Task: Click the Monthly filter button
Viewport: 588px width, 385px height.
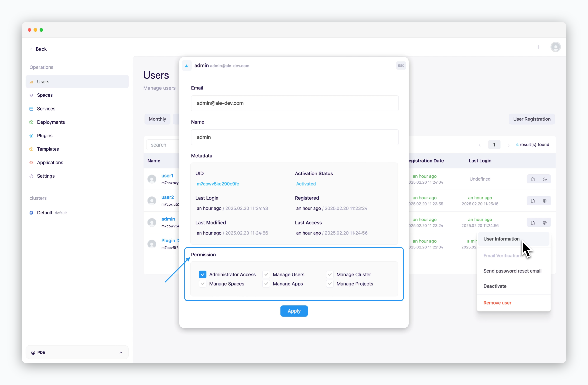Action: (157, 119)
